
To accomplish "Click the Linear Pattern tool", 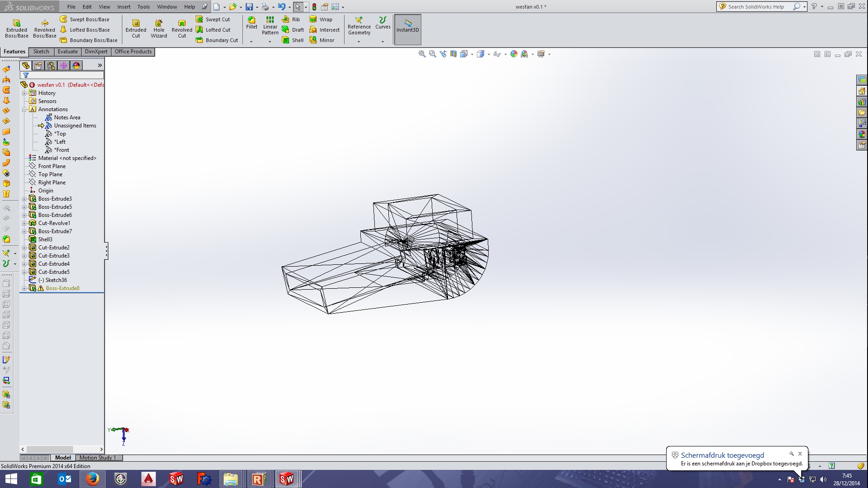I will point(270,26).
